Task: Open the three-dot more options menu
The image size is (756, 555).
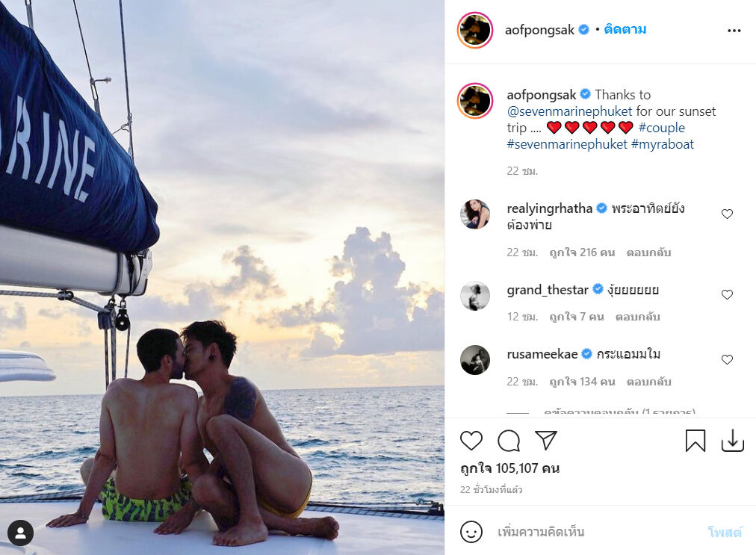Action: 734,31
